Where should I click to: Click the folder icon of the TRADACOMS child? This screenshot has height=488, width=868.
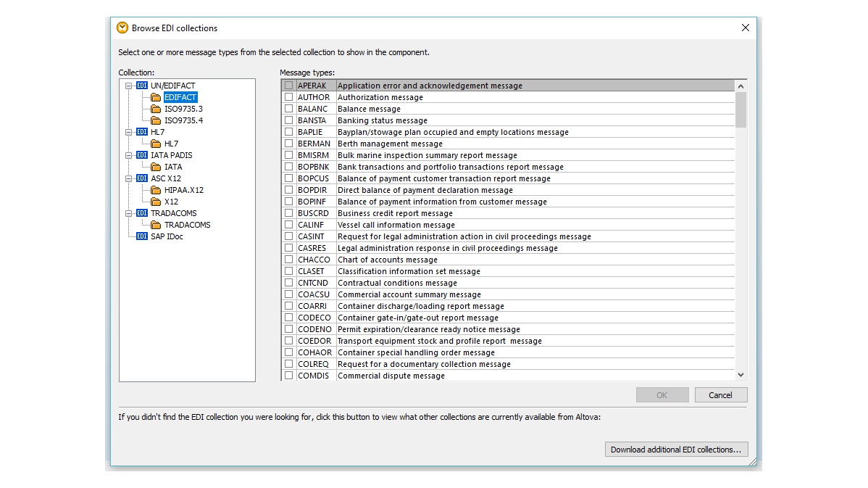156,226
